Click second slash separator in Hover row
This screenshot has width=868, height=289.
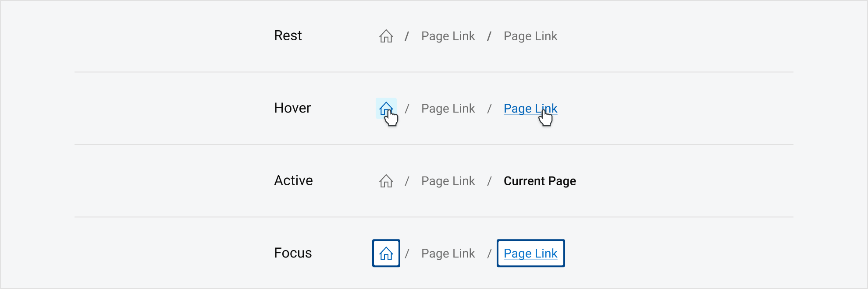(x=489, y=108)
